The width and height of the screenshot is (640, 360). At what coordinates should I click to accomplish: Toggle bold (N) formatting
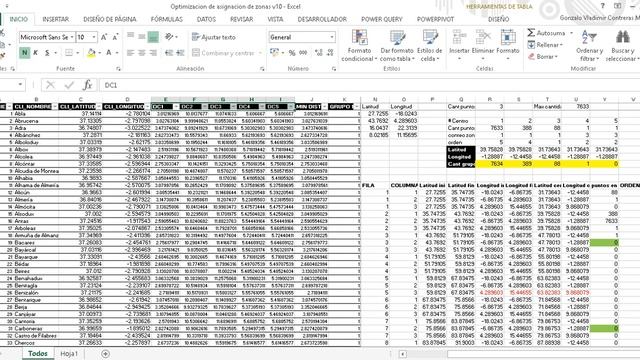[24, 53]
